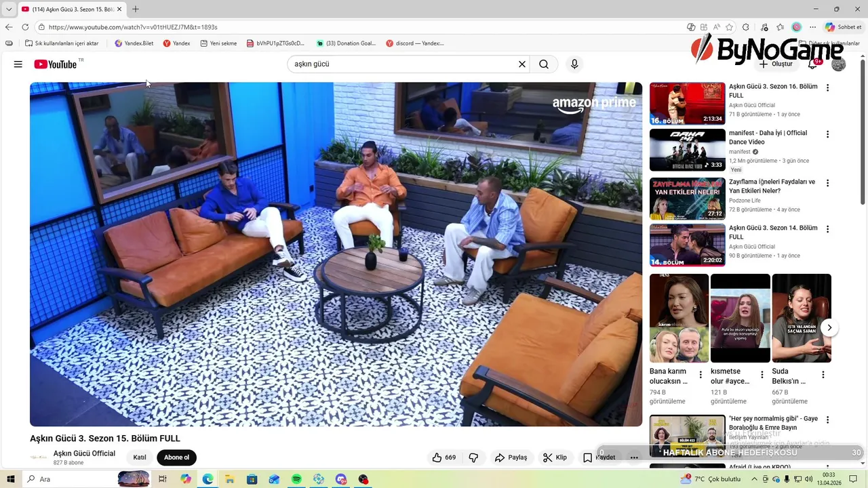This screenshot has height=488, width=868.
Task: Open the YouTube hamburger guide menu
Action: click(18, 64)
